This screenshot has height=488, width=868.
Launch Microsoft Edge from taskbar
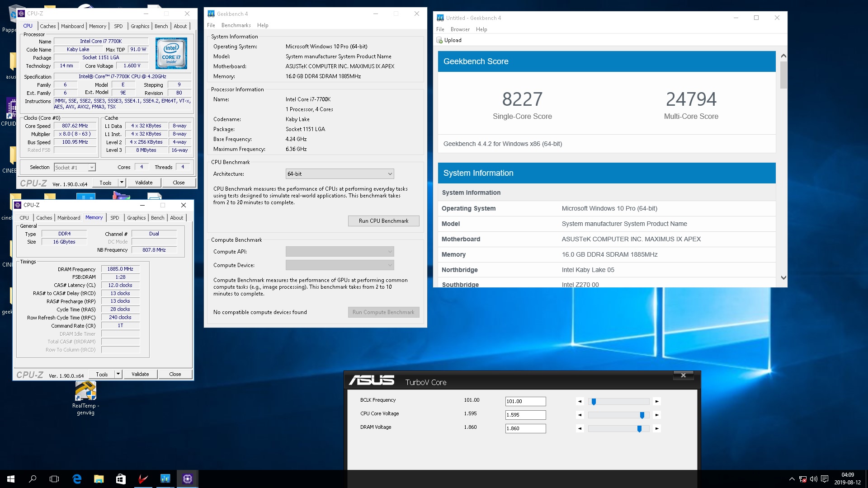[77, 479]
